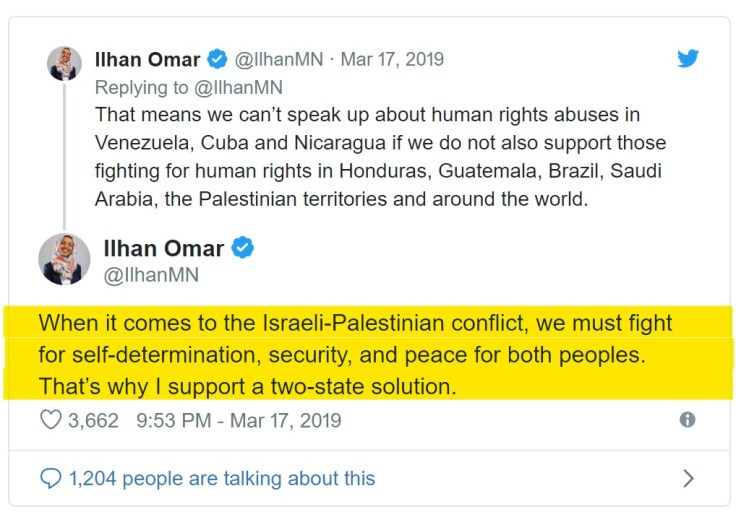This screenshot has height=517, width=736.
Task: Click the @IlhanMN handle under the large name
Action: pos(151,275)
